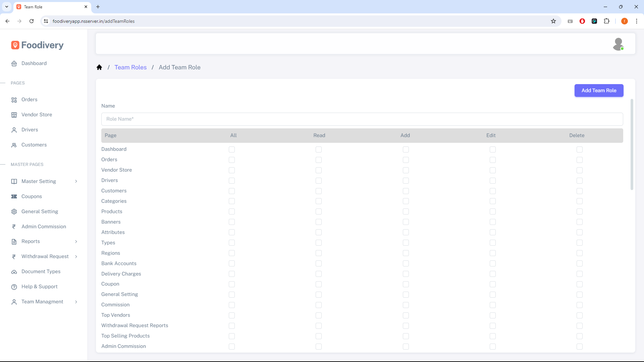Enable Read permission for Orders
Screen dimensions: 644x362
[x=319, y=160]
